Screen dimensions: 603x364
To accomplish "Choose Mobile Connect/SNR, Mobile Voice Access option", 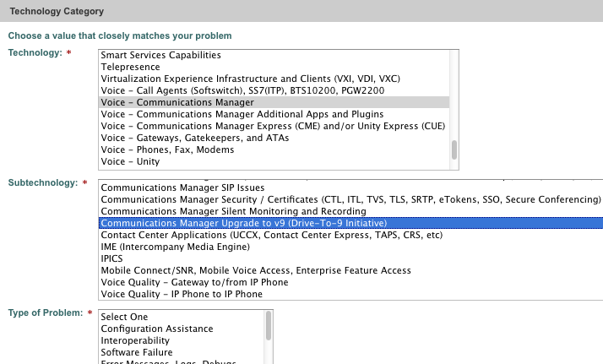I will pyautogui.click(x=350, y=270).
